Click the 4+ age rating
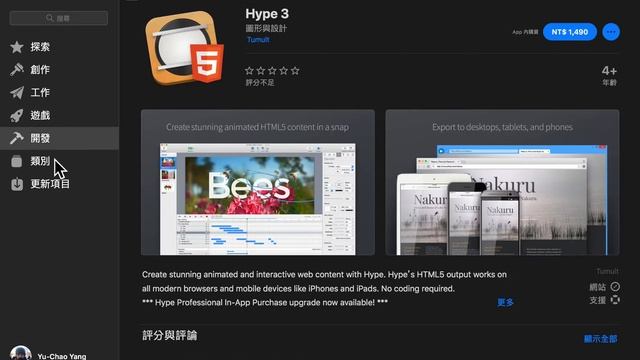640x360 pixels. (x=609, y=71)
